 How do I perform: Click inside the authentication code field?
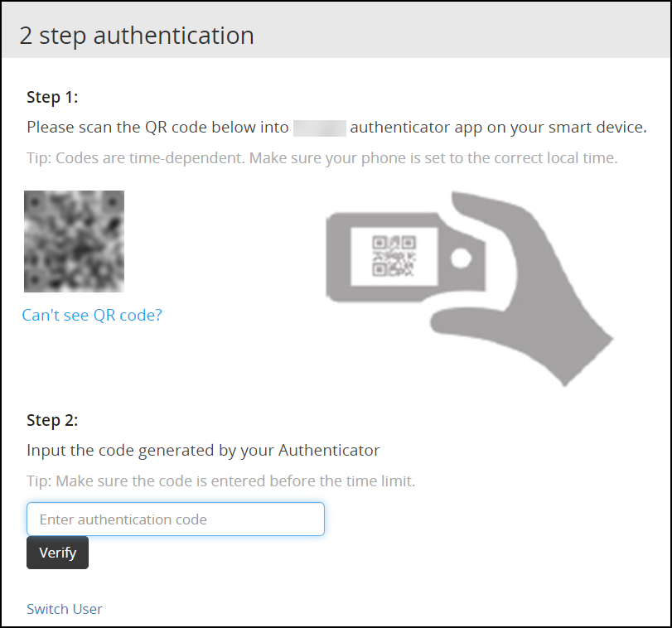175,519
